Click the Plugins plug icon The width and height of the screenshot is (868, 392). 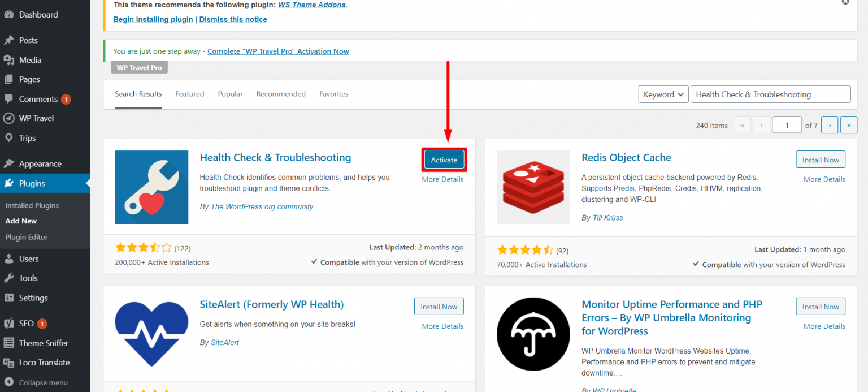click(8, 183)
